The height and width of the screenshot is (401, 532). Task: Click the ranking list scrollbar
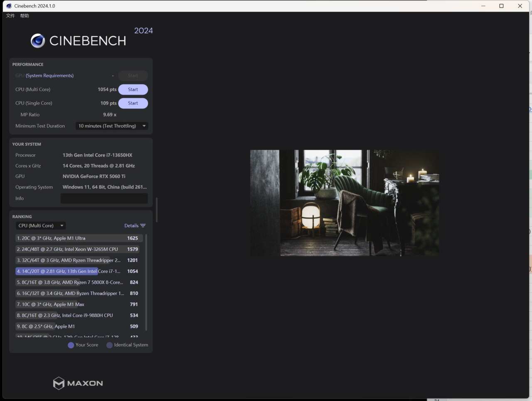pyautogui.click(x=146, y=283)
